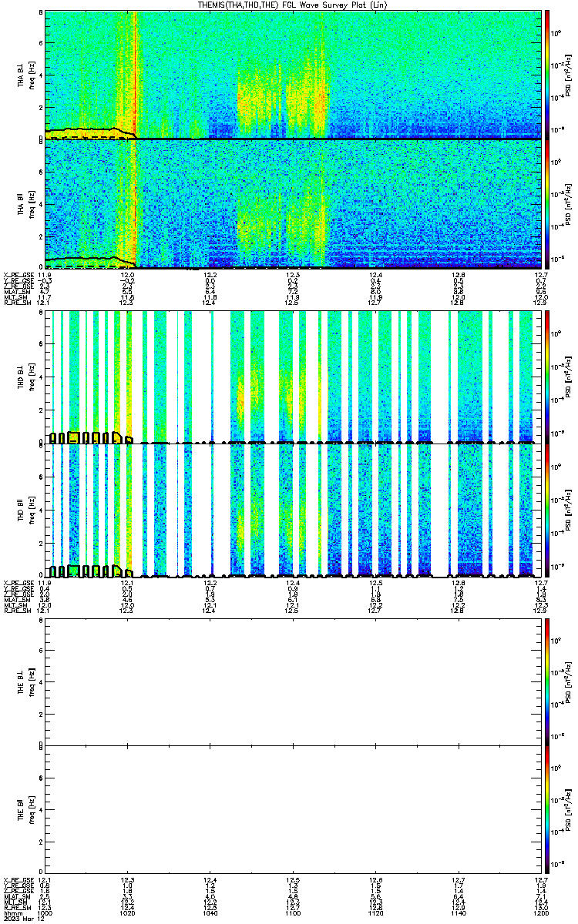Click the THD B-parallel PSD color bar

548,511
